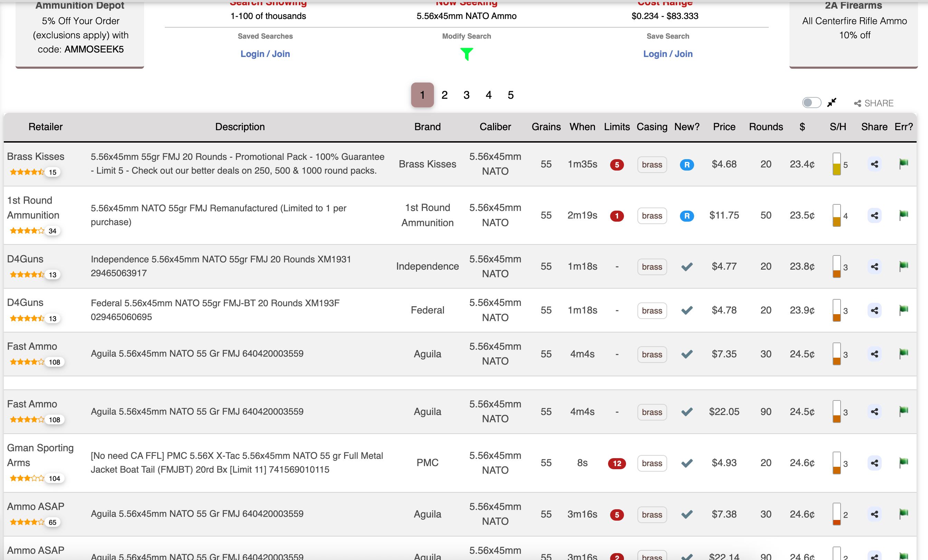This screenshot has width=928, height=560.
Task: Toggle the switch next to SHARE
Action: click(x=811, y=103)
